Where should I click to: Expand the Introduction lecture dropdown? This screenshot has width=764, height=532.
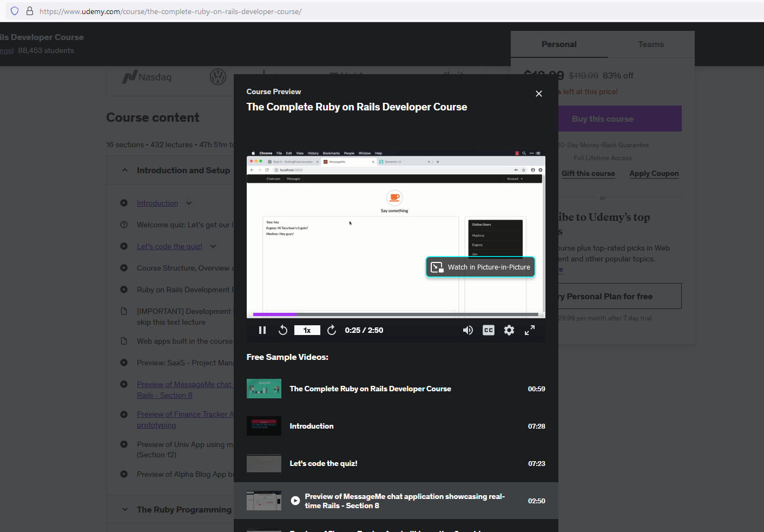188,203
